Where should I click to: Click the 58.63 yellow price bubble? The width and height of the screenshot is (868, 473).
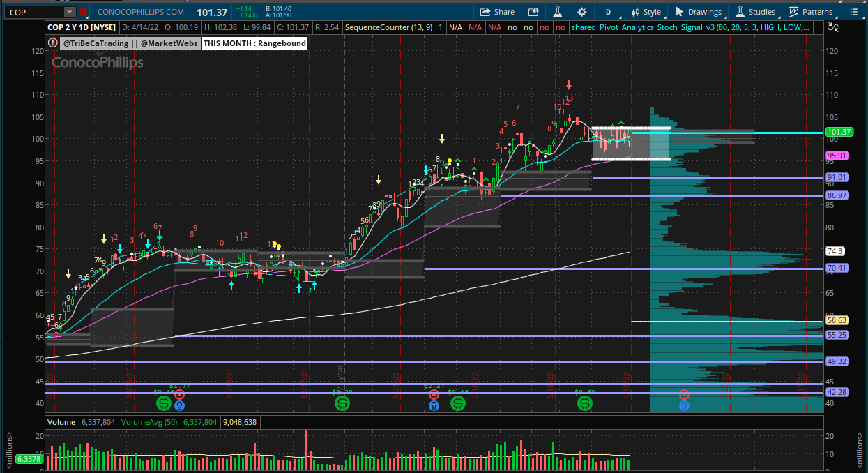click(x=837, y=320)
